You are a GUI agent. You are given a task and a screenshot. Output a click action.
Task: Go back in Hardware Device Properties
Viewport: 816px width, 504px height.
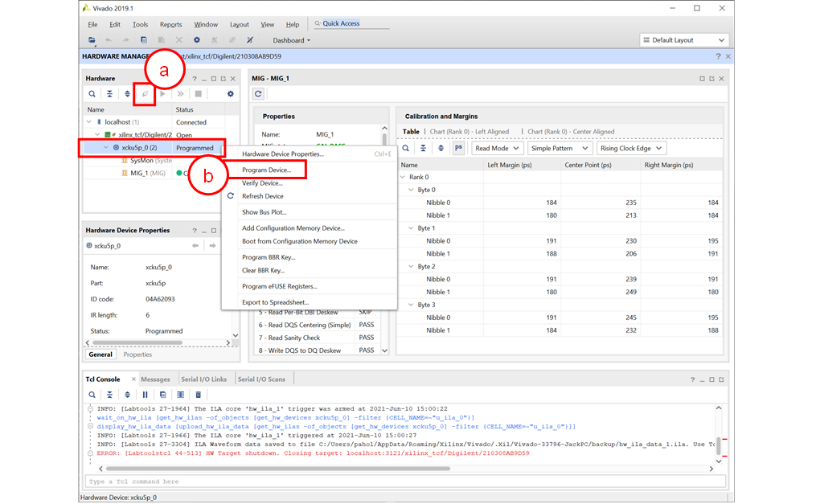(195, 245)
